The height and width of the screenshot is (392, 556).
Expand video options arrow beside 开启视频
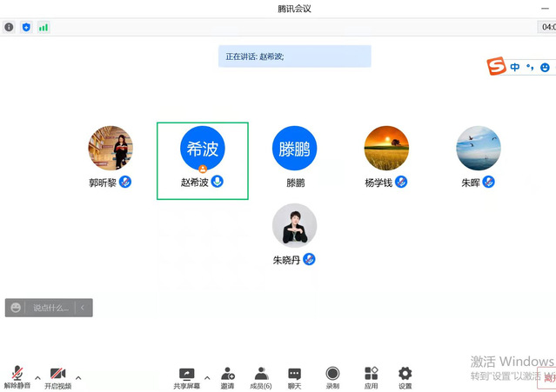click(x=78, y=377)
